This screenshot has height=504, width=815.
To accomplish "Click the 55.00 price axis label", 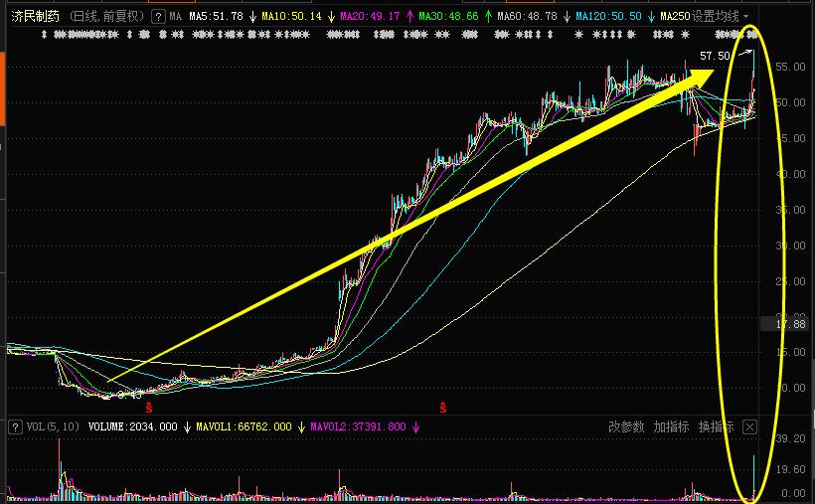I will click(x=790, y=67).
